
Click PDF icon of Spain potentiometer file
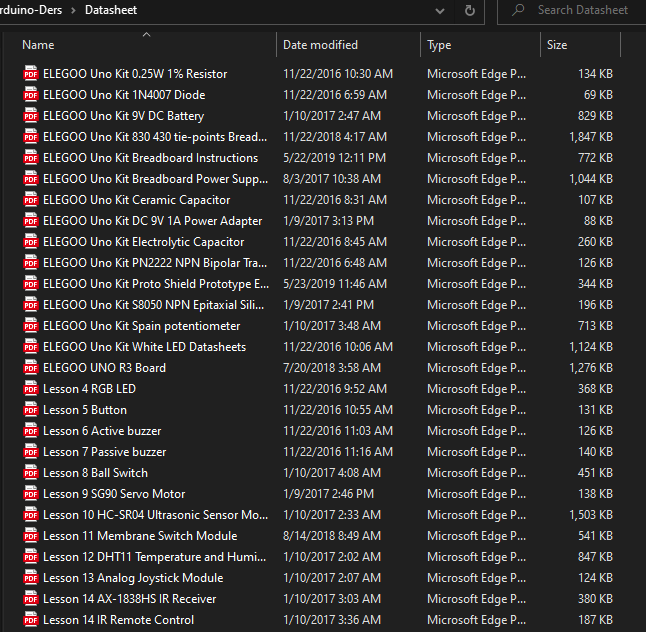31,326
